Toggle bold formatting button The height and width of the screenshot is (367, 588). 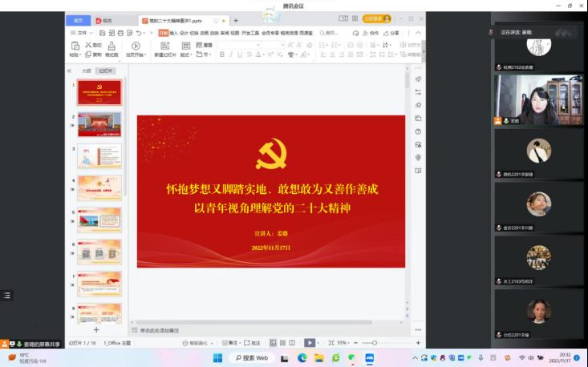click(221, 54)
